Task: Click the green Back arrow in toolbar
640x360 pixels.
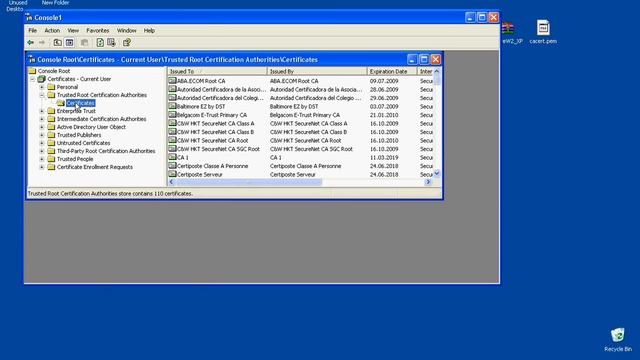Action: point(31,42)
